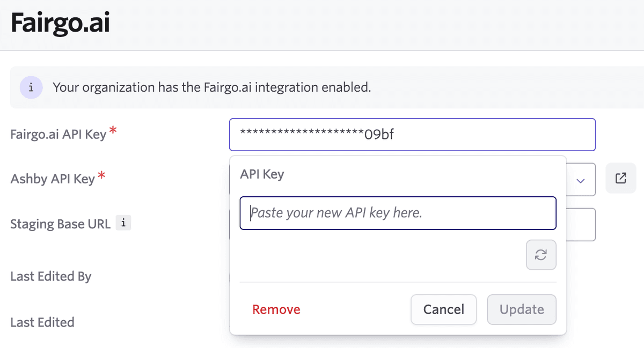Cancel the API key update

[443, 309]
